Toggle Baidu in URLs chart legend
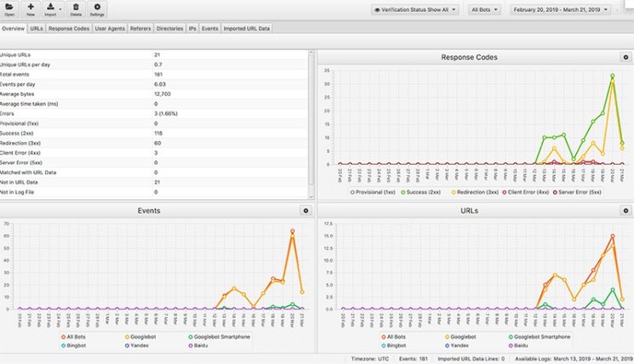Viewport: 634px width, 364px height. [518, 346]
